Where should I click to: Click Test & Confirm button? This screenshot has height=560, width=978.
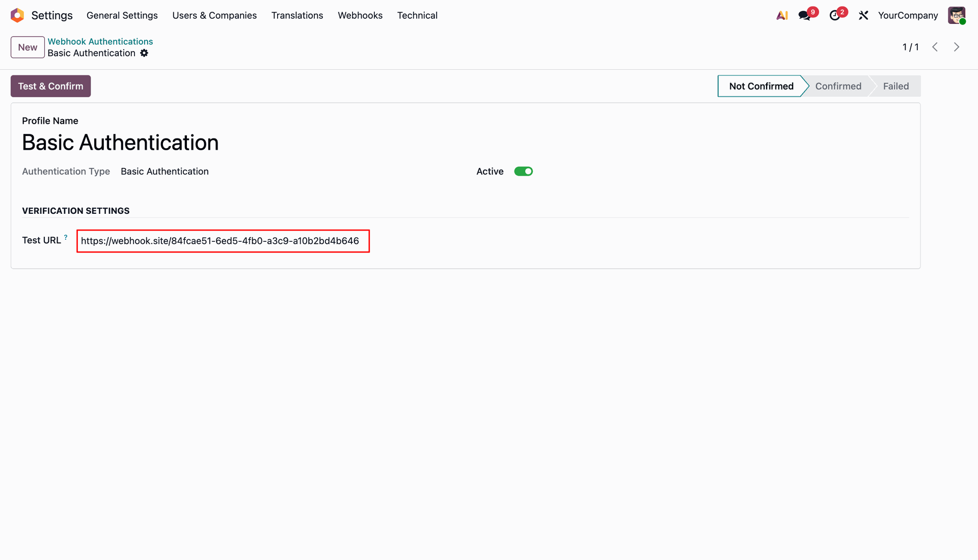[50, 86]
